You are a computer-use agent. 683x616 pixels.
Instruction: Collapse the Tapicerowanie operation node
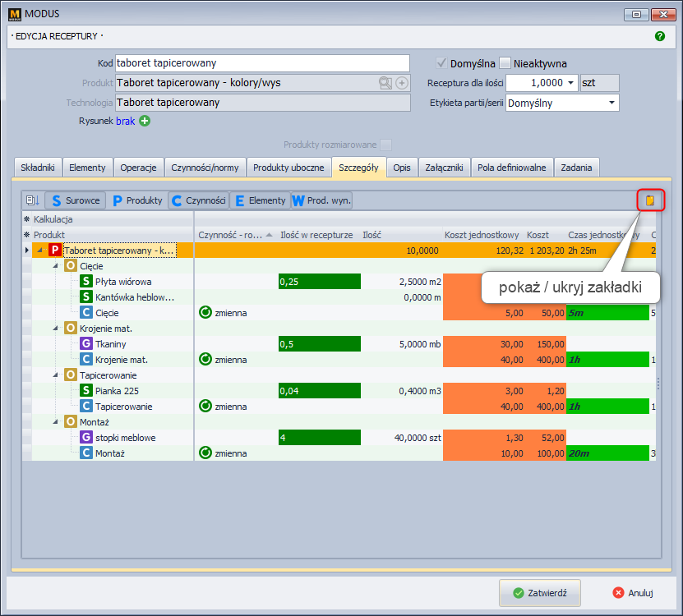coord(55,375)
